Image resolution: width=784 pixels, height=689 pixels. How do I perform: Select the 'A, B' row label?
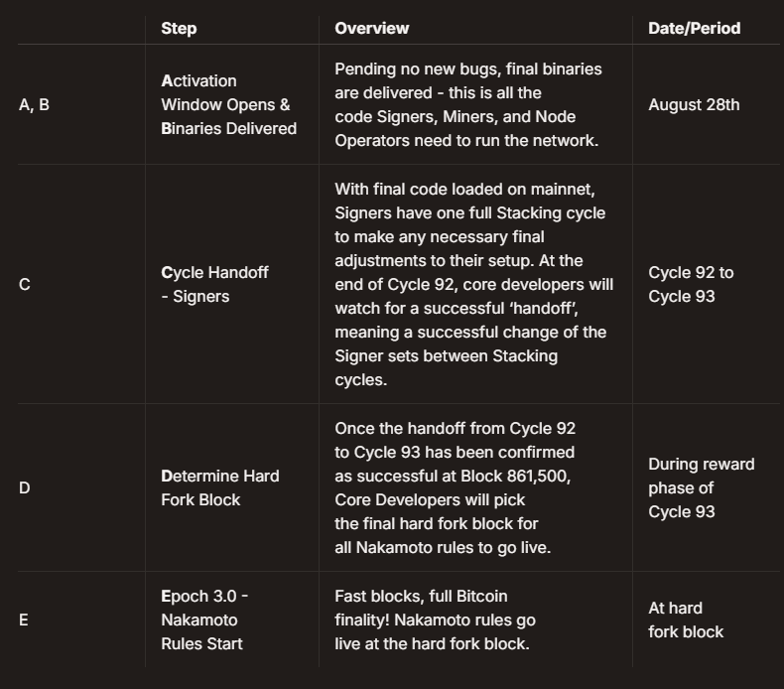point(34,104)
